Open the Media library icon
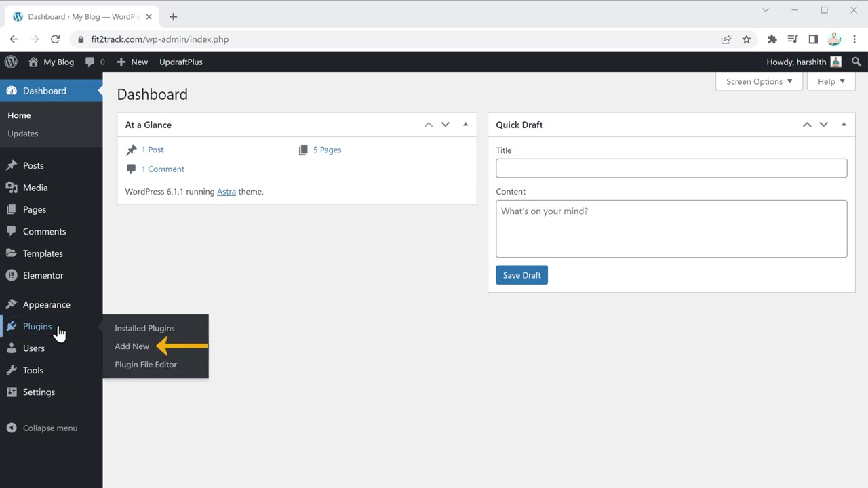This screenshot has height=488, width=868. (x=12, y=188)
